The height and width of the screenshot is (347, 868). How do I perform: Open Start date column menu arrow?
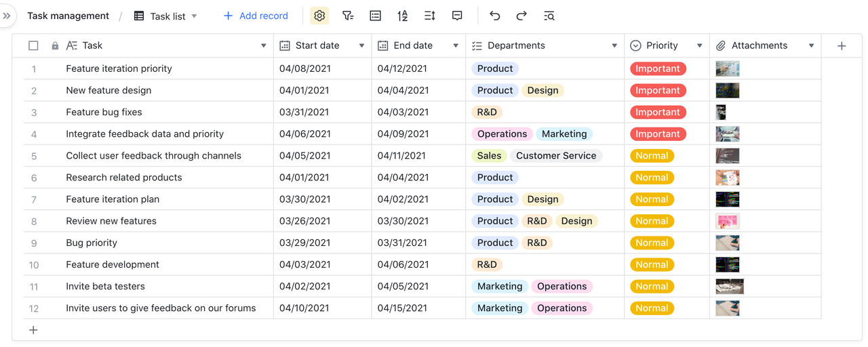(x=361, y=45)
